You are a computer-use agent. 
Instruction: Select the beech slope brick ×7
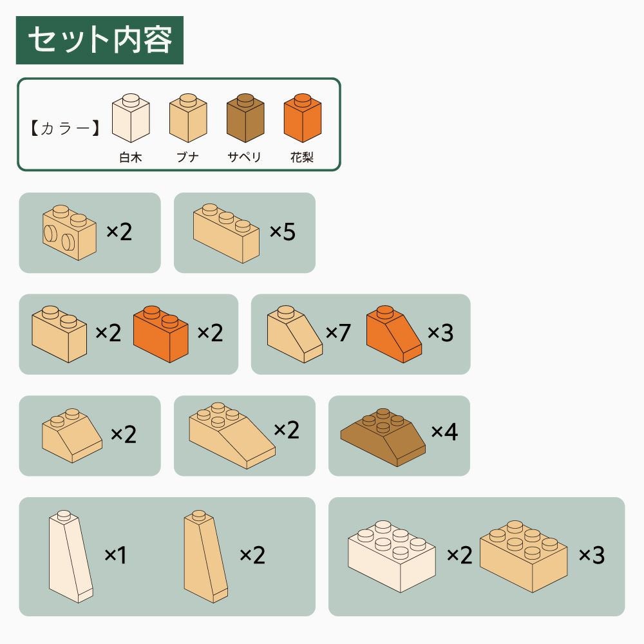point(294,334)
